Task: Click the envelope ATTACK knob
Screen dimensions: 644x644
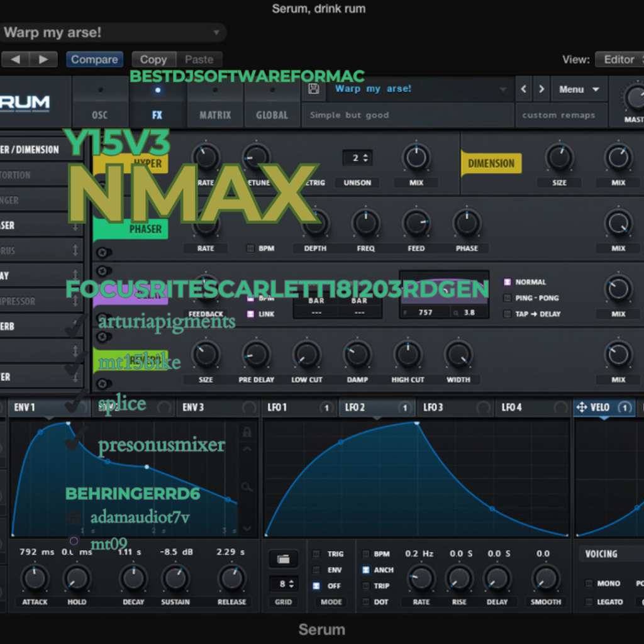Action: [35, 578]
